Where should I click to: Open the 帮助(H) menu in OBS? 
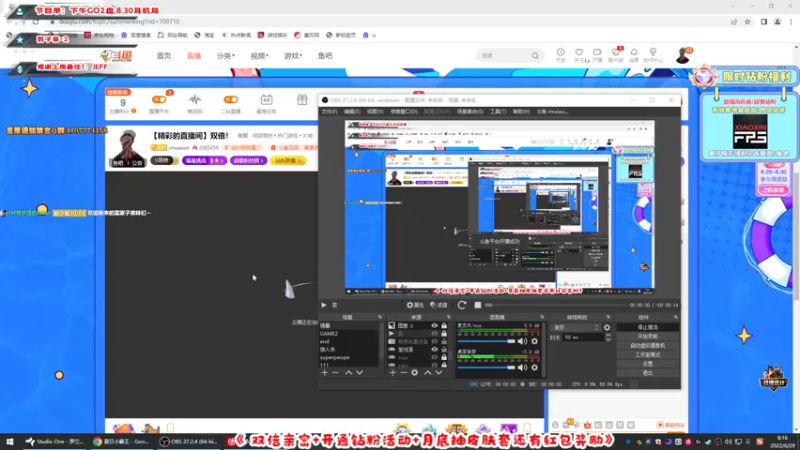(x=521, y=111)
